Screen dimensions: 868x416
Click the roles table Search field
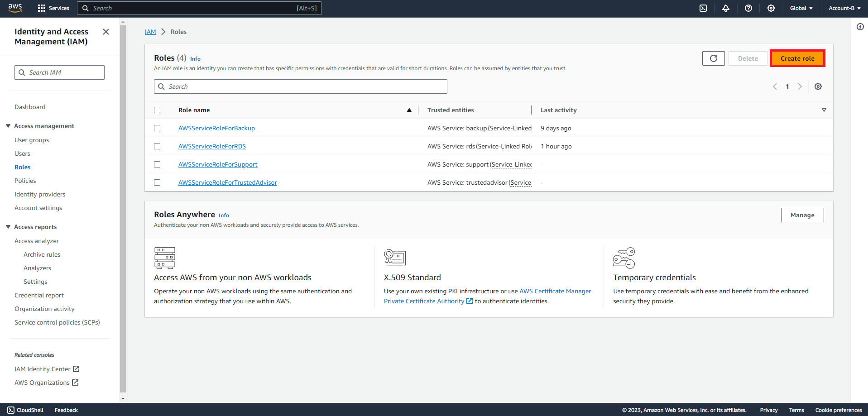click(x=301, y=86)
